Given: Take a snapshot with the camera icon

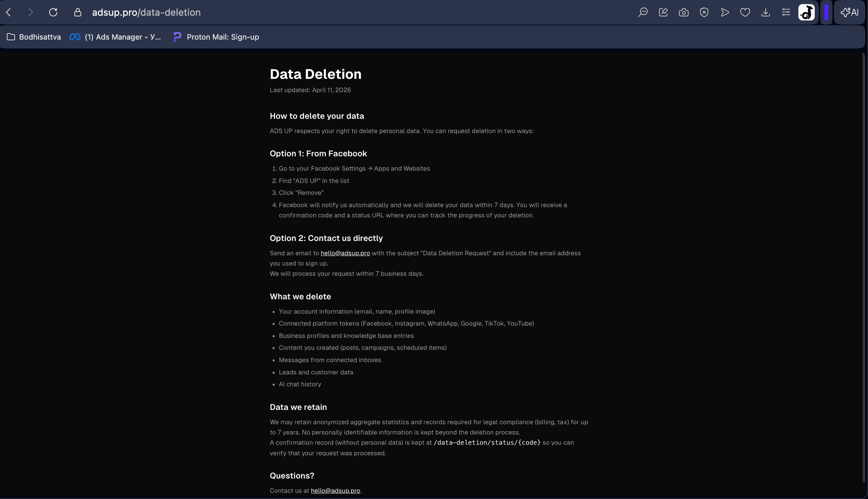Looking at the screenshot, I should [x=684, y=12].
